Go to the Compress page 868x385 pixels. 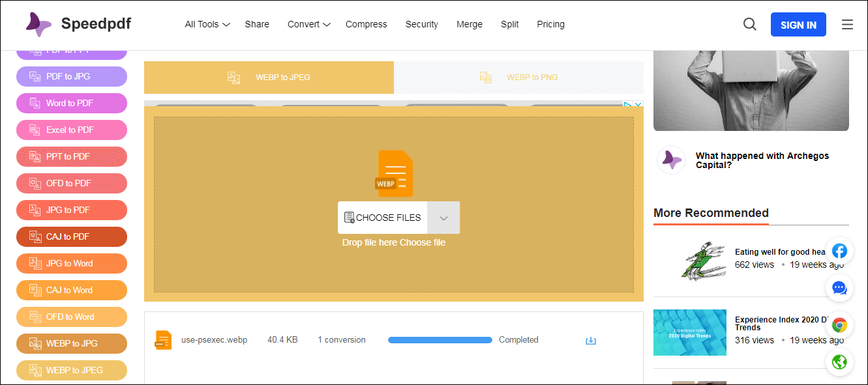coord(367,24)
